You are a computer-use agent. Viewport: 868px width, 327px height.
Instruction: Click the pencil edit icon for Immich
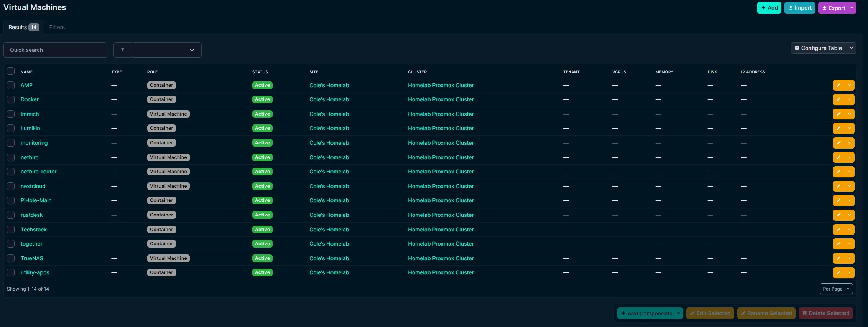[x=838, y=114]
